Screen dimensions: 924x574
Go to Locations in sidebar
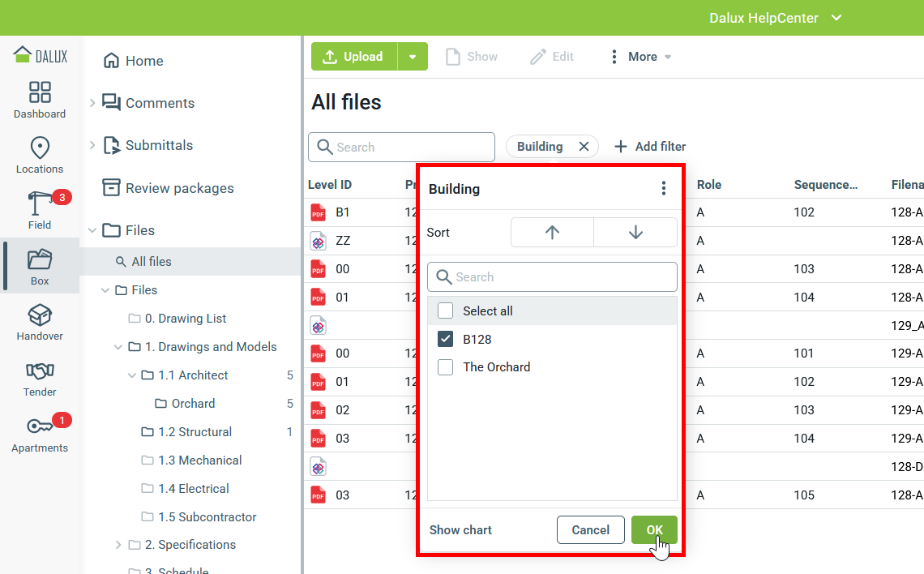point(40,155)
